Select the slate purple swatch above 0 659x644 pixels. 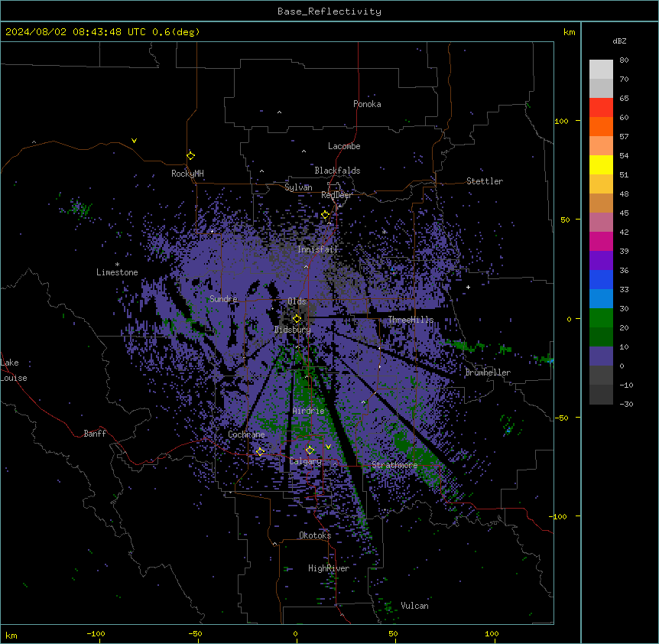[601, 356]
